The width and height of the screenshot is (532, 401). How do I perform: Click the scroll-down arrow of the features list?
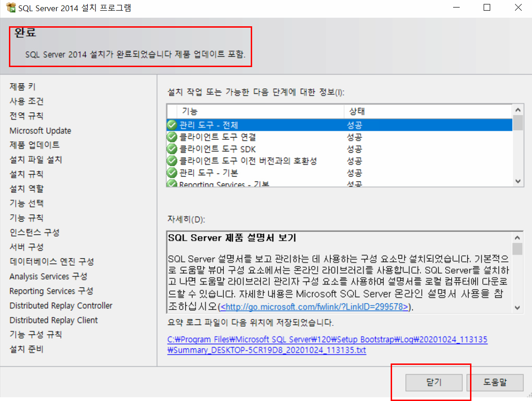pos(518,181)
